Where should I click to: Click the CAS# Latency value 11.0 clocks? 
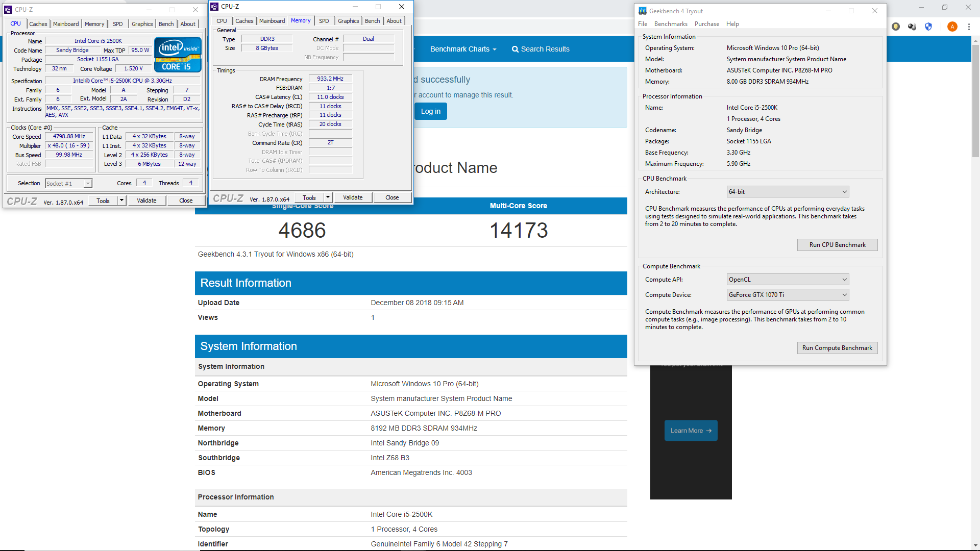330,97
